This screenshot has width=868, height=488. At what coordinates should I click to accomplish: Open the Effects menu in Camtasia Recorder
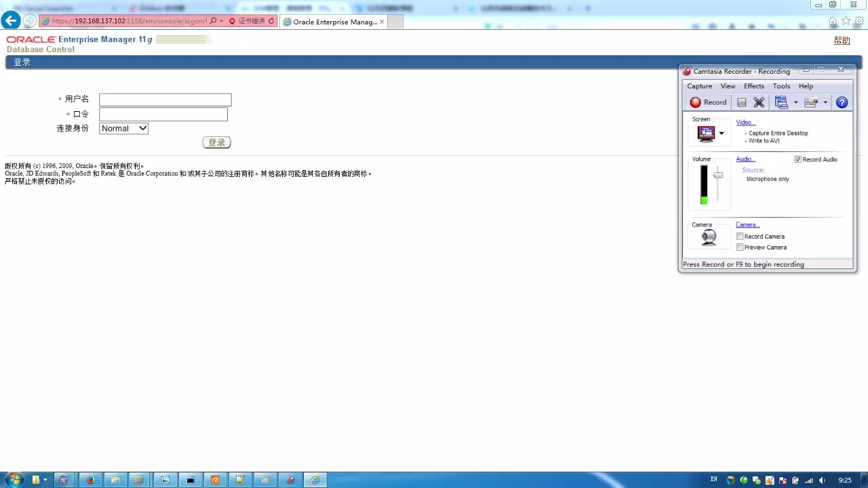tap(753, 86)
